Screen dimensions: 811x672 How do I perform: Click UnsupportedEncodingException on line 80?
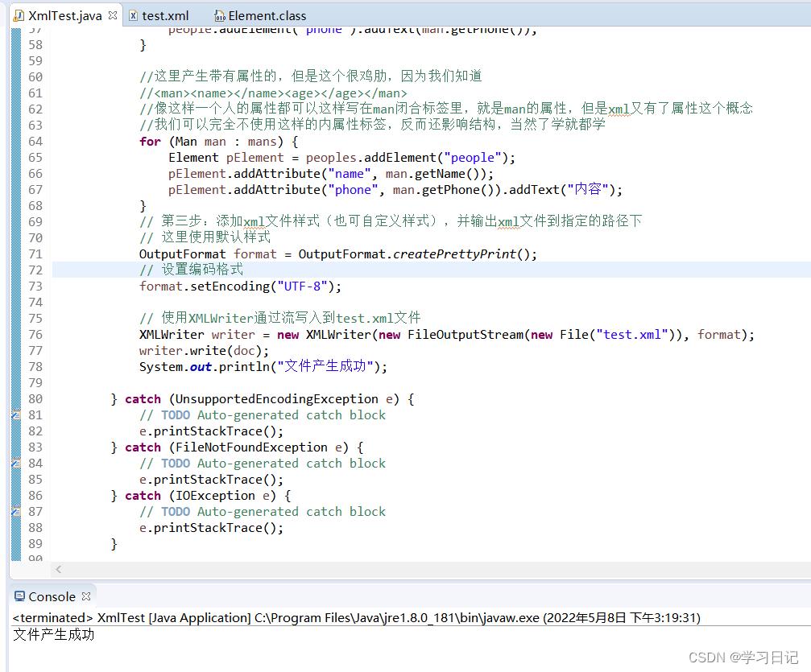click(x=277, y=399)
